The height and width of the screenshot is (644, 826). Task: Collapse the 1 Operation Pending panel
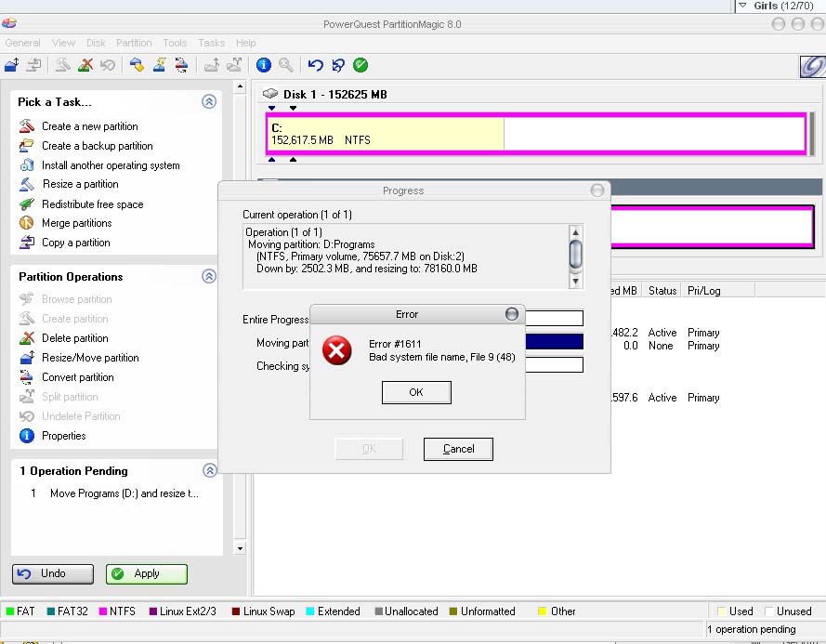click(x=209, y=471)
